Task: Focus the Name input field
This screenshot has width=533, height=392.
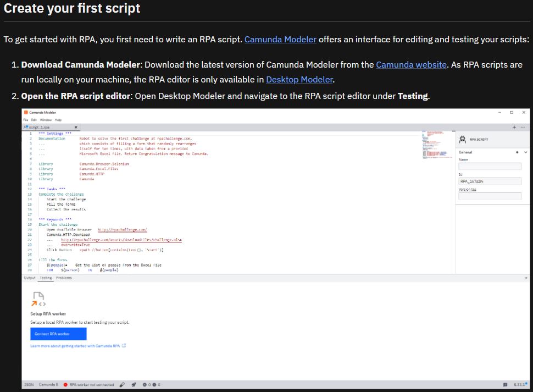Action: pos(490,166)
